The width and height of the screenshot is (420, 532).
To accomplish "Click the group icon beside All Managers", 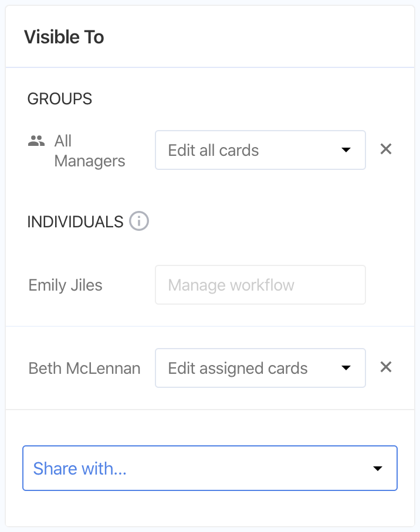I will click(x=36, y=141).
